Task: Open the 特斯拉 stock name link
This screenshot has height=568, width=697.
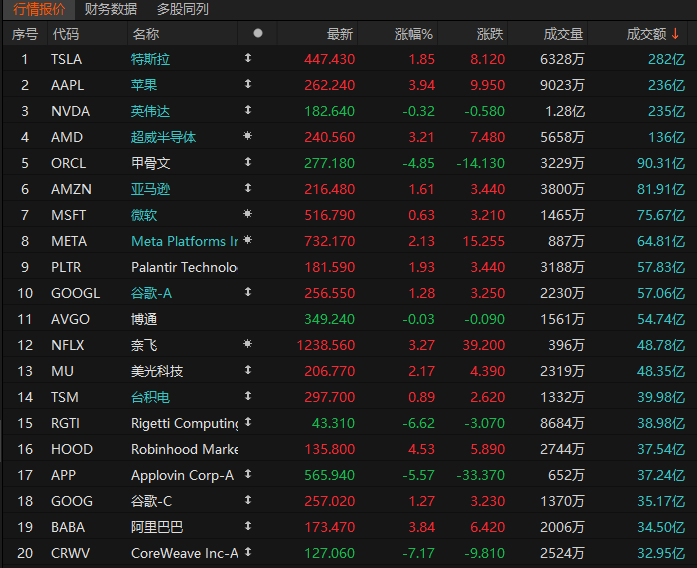Action: click(150, 59)
